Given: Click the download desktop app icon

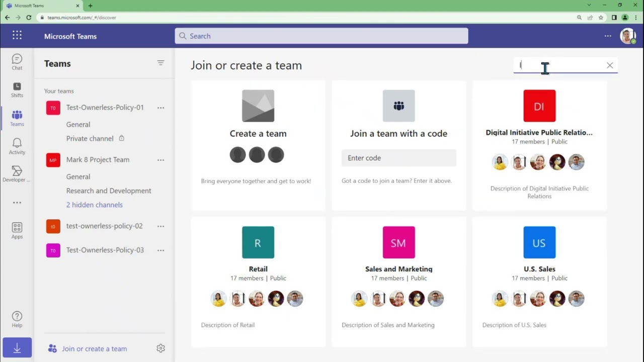Looking at the screenshot, I should [x=17, y=348].
